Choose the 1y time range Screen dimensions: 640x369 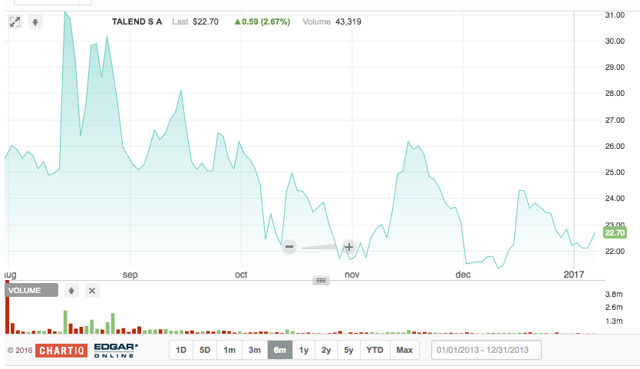click(304, 350)
